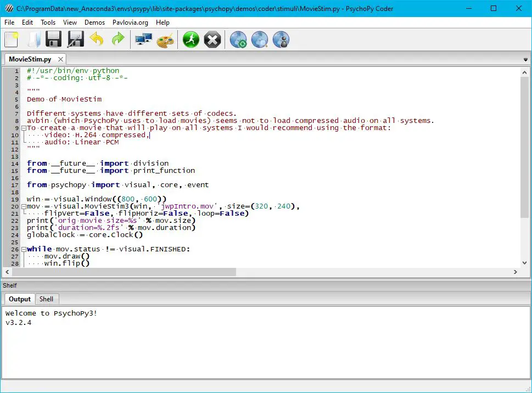The image size is (532, 393).
Task: Click 'Demo of MovieStim' docstring text
Action: point(64,99)
